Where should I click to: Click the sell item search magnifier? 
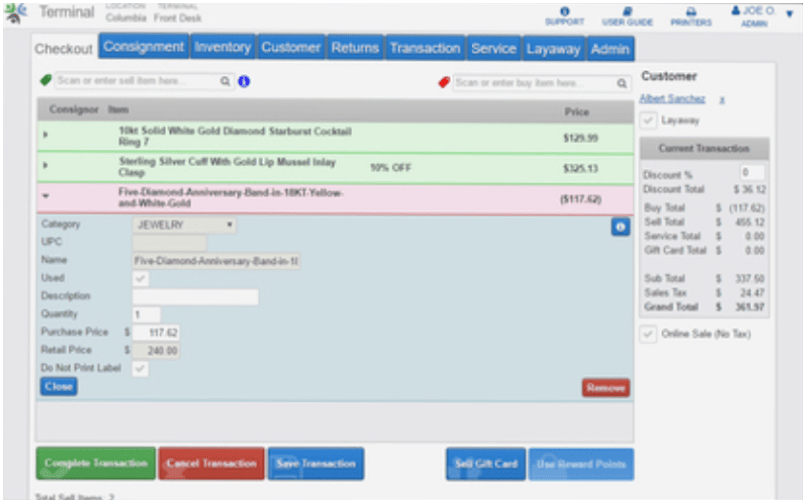click(x=225, y=81)
